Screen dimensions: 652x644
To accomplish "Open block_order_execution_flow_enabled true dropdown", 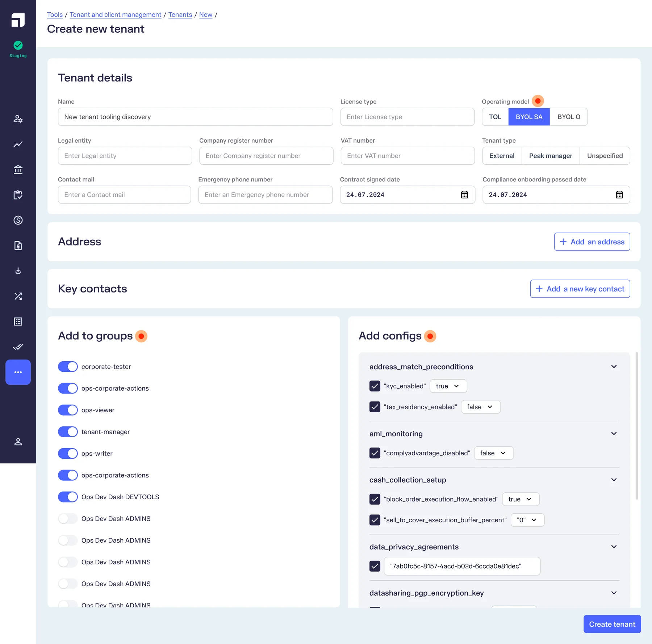I will click(521, 499).
